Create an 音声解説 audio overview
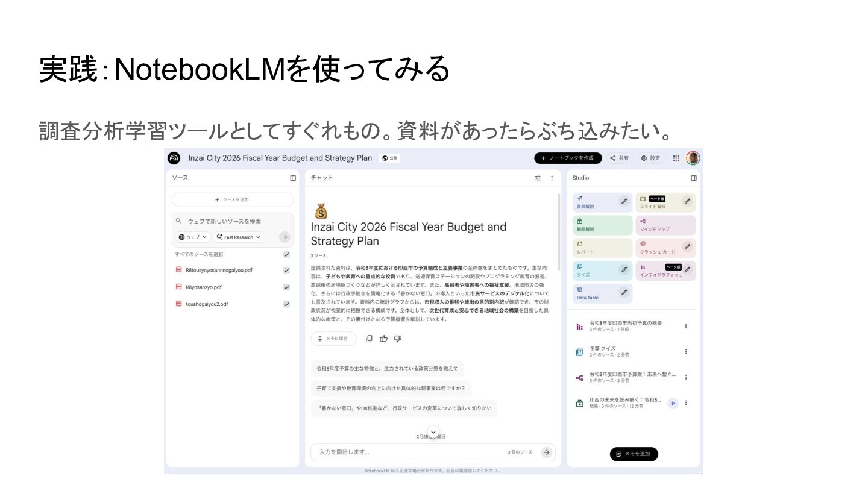Viewport: 868px width, 488px height. click(x=602, y=202)
